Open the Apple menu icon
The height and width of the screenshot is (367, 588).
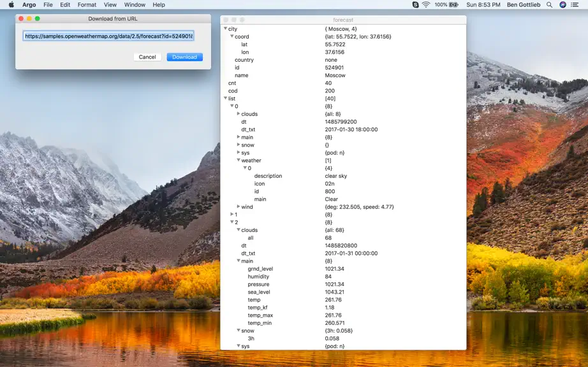[x=11, y=5]
